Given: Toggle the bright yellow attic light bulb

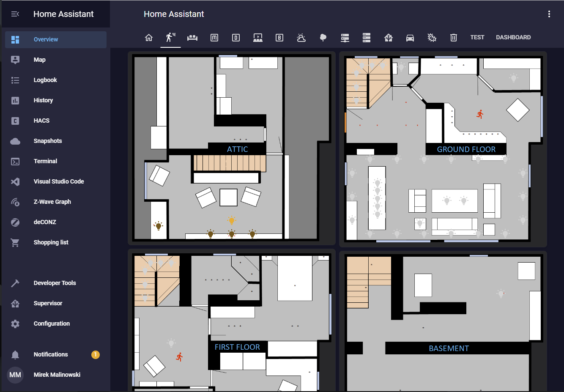Looking at the screenshot, I should [231, 220].
